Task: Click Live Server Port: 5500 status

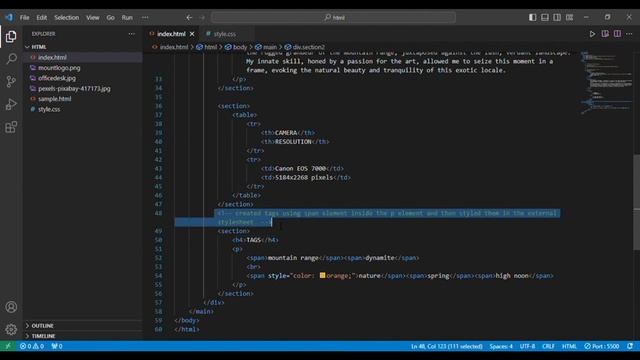Action: (602, 346)
